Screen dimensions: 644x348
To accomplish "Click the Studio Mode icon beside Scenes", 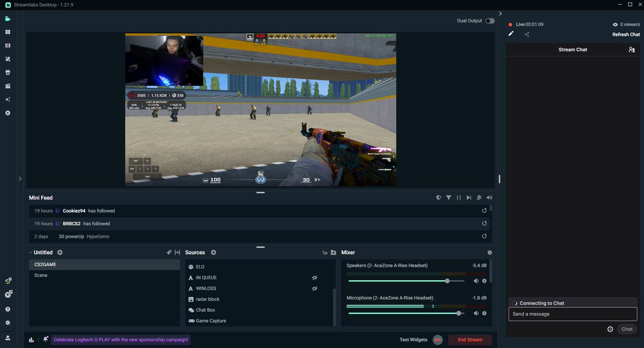I will pyautogui.click(x=177, y=253).
